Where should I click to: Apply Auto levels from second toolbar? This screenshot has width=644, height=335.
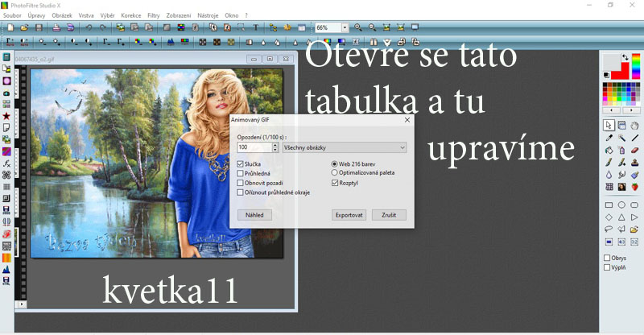point(10,42)
